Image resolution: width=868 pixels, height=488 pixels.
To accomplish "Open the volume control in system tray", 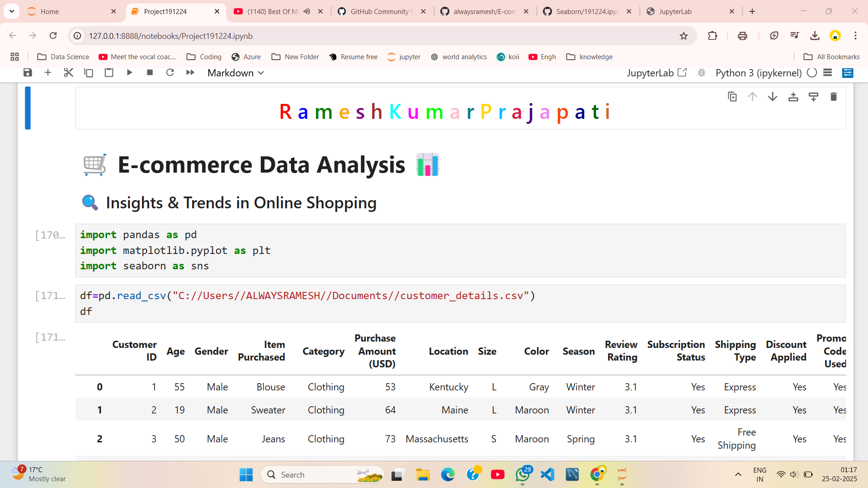I will coord(795,474).
